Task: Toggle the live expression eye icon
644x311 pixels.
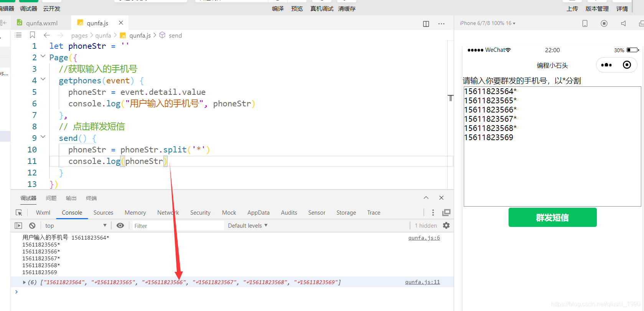Action: [120, 225]
